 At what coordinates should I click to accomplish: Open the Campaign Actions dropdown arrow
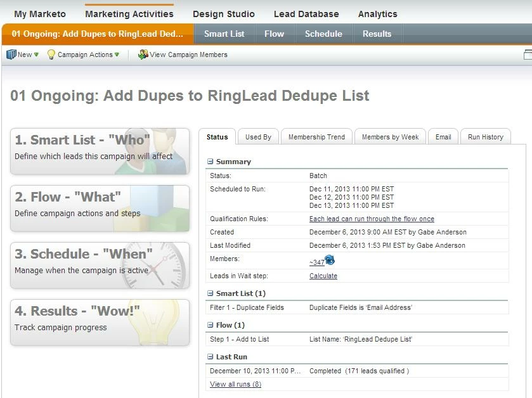(117, 55)
